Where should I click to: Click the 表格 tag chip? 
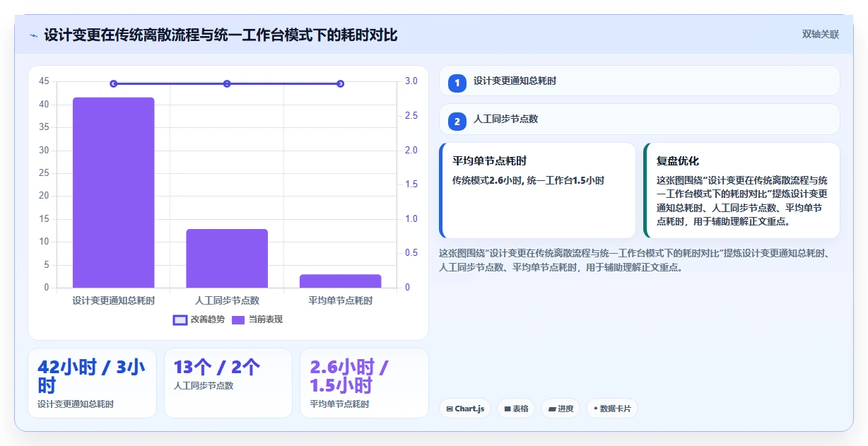515,409
